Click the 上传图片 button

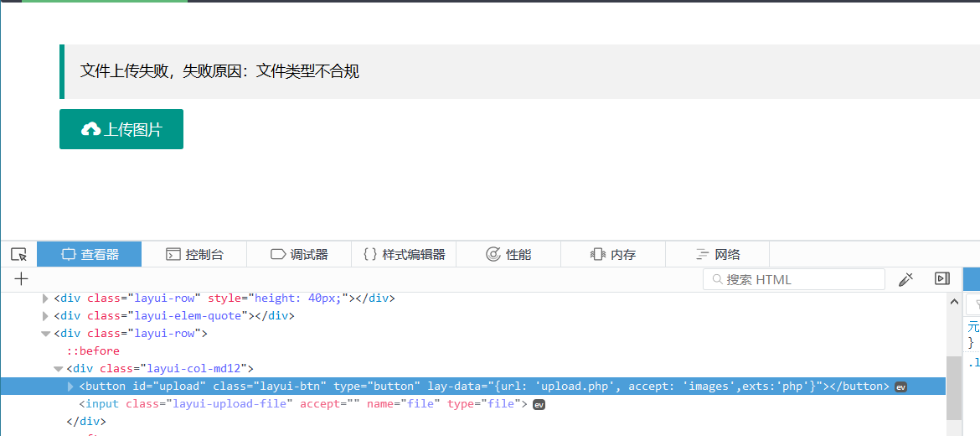click(x=121, y=129)
